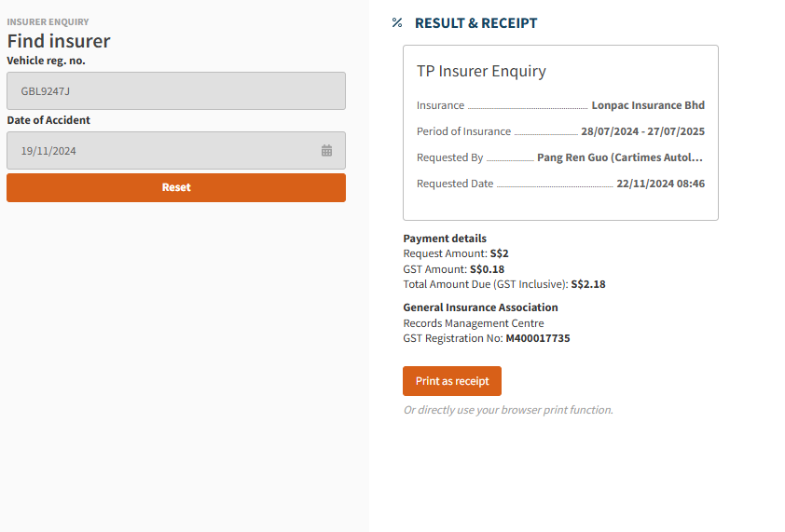Click the percent icon beside Result & Receipt

tap(397, 23)
